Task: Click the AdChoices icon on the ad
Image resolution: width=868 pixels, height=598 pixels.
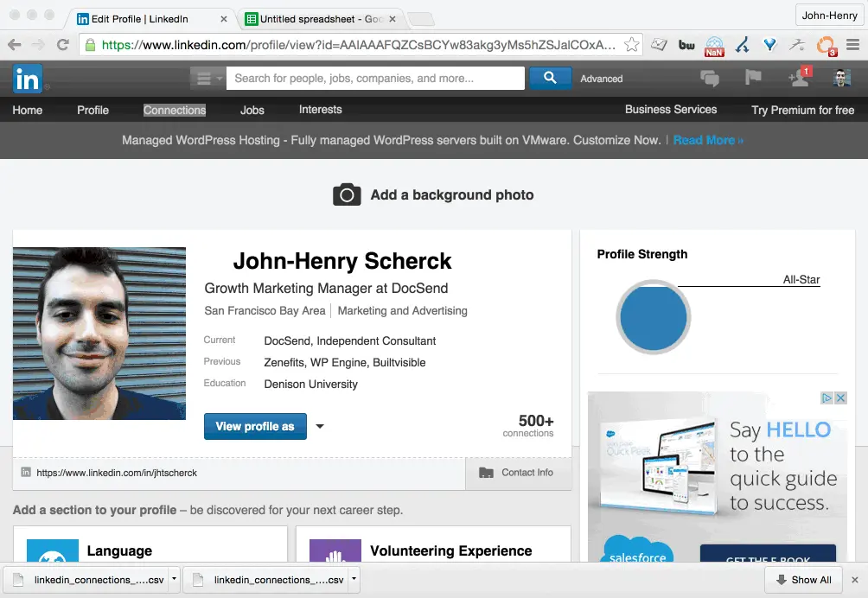Action: [x=827, y=398]
